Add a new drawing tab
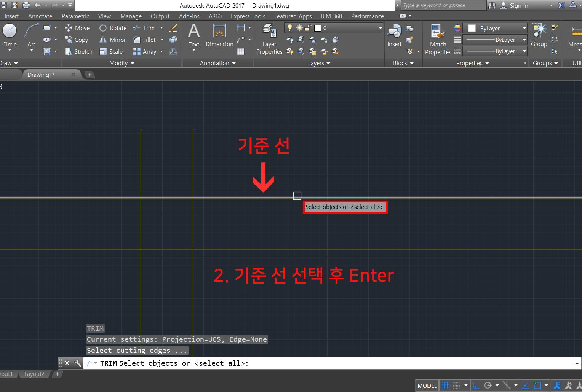The image size is (582, 392). [x=90, y=75]
